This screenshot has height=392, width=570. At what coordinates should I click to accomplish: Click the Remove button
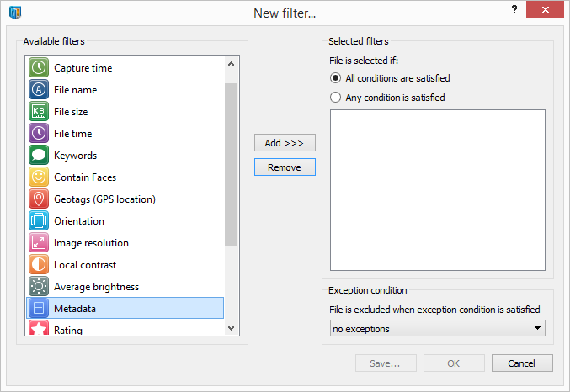[x=285, y=167]
